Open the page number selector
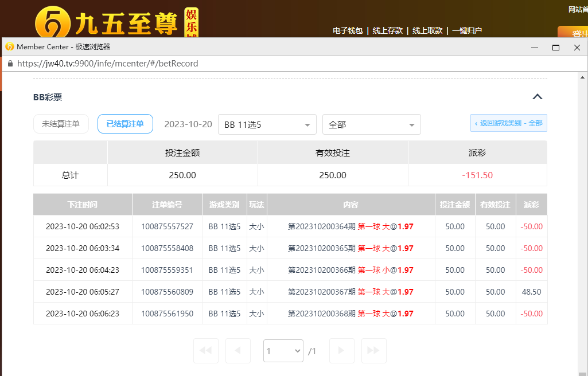588x376 pixels. tap(283, 351)
